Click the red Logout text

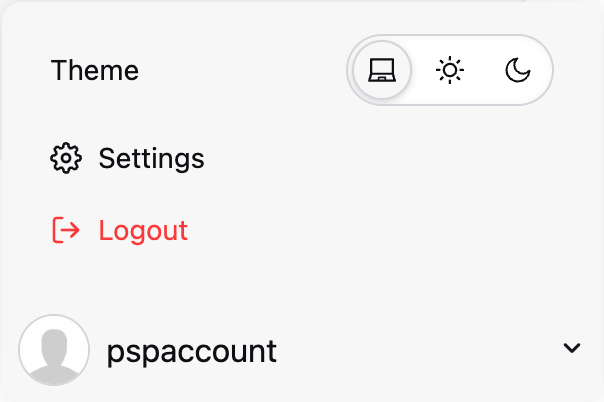coord(143,230)
